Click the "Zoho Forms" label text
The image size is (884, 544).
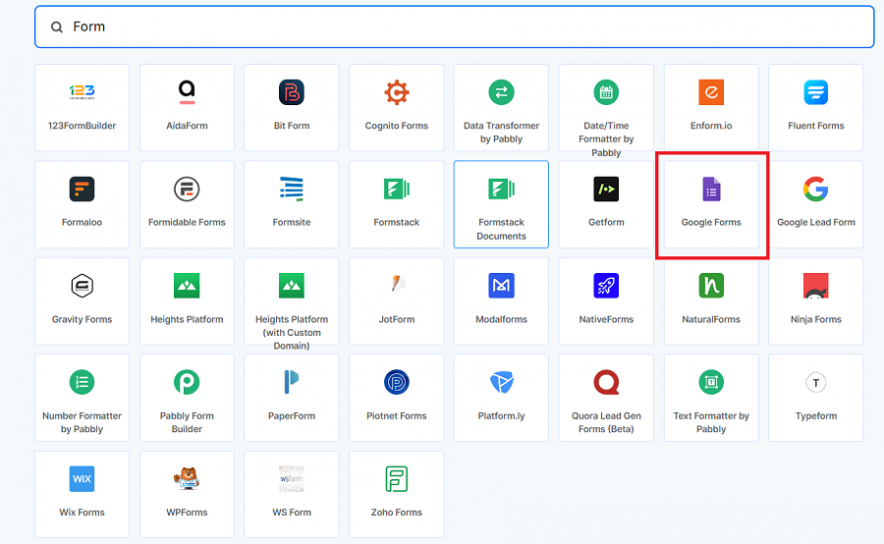tap(396, 512)
